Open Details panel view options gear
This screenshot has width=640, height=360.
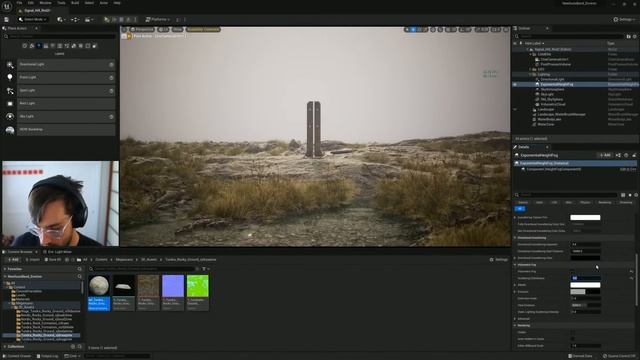pos(636,195)
